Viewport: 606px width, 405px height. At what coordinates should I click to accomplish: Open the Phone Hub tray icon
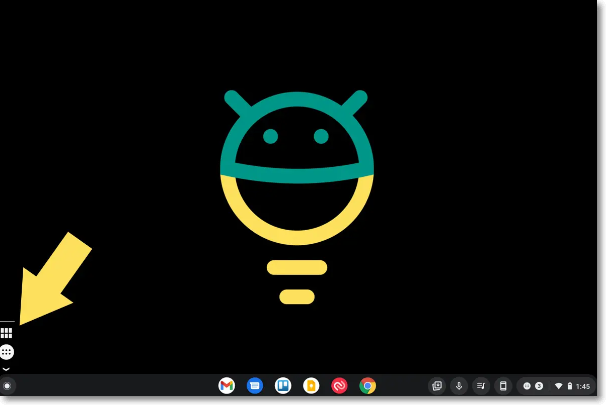click(x=503, y=386)
